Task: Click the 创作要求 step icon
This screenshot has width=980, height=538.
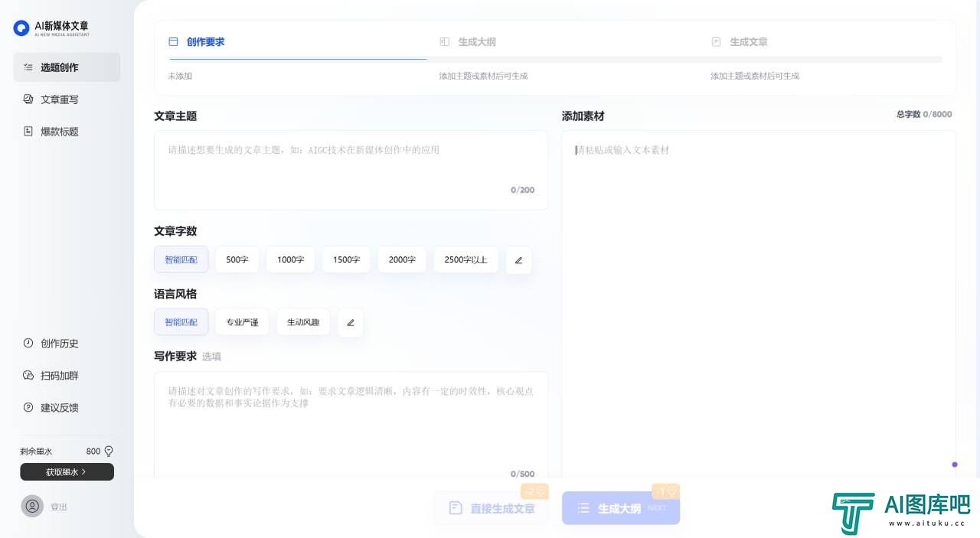Action: 173,42
